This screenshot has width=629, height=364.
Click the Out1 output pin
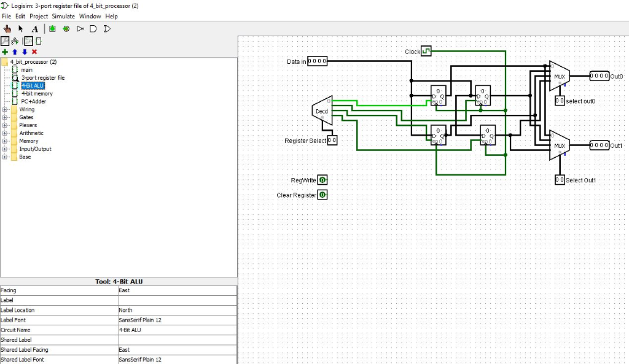tap(600, 145)
